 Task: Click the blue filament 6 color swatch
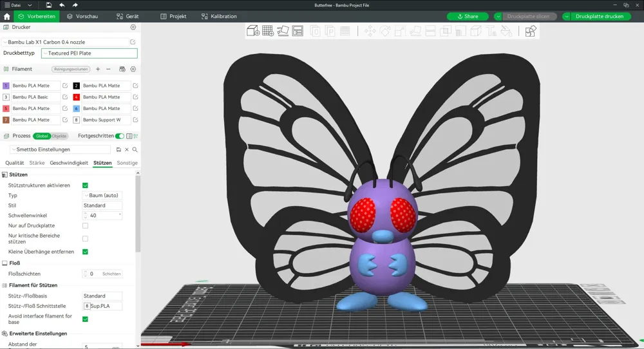click(x=76, y=108)
